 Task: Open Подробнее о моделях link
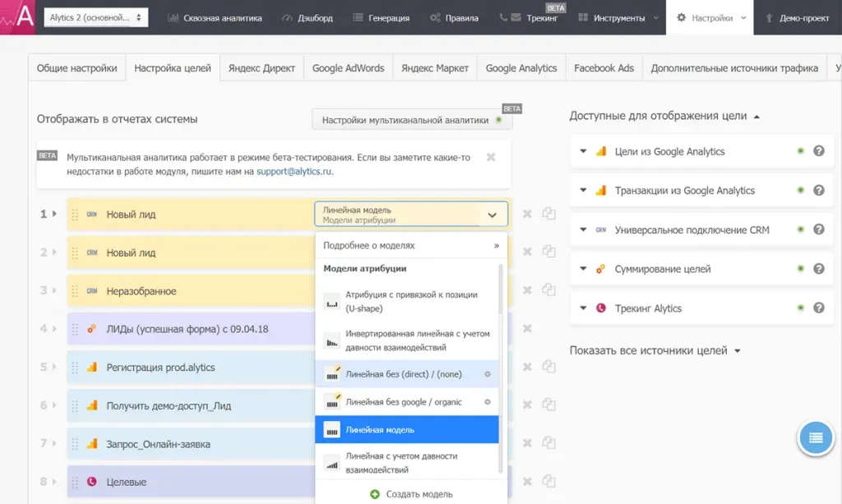[x=411, y=245]
